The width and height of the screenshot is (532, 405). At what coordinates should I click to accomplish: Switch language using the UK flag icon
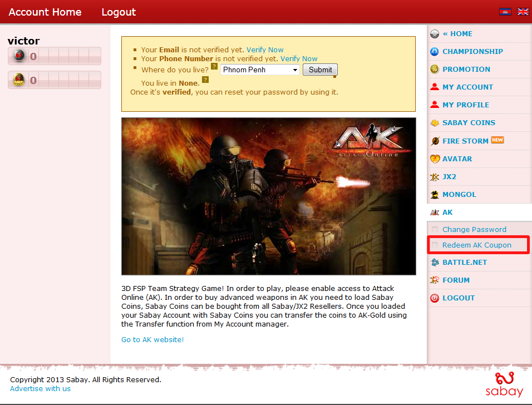523,12
